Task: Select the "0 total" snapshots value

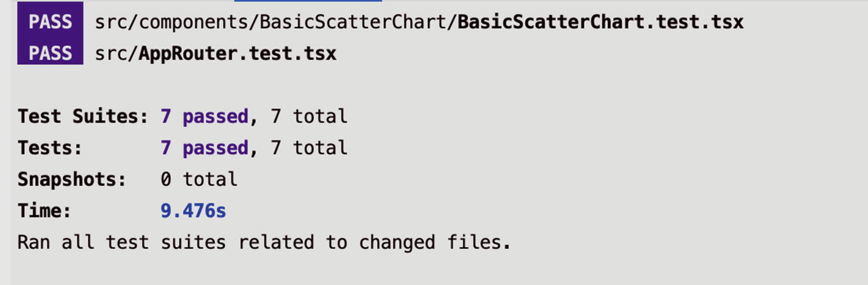Action: pyautogui.click(x=199, y=179)
